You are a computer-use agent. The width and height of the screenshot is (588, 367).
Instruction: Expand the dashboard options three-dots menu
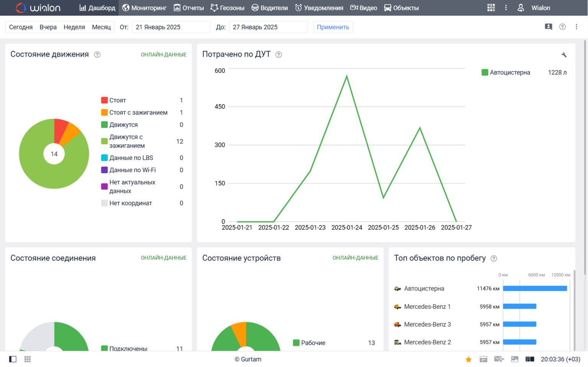pyautogui.click(x=576, y=27)
